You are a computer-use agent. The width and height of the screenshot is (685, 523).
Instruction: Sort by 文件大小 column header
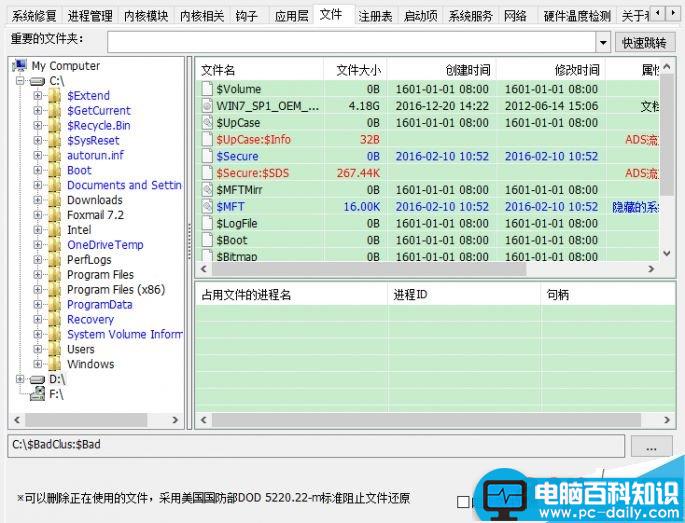(355, 70)
